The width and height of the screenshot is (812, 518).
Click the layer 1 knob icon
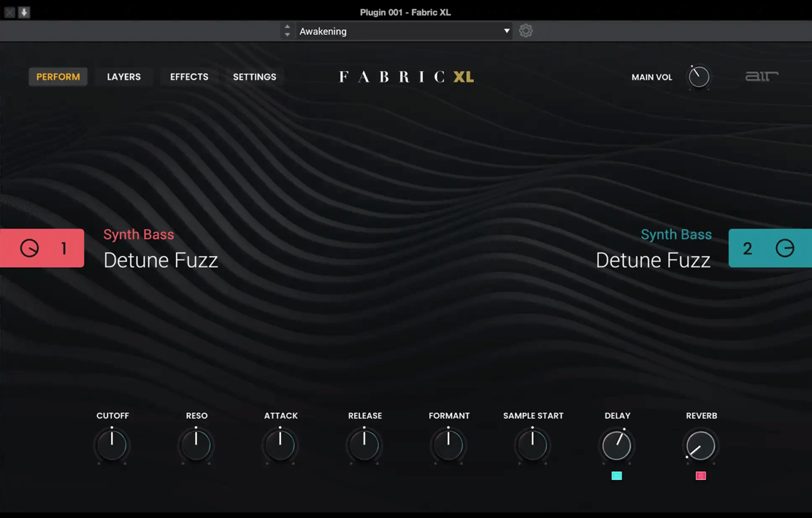coord(29,248)
